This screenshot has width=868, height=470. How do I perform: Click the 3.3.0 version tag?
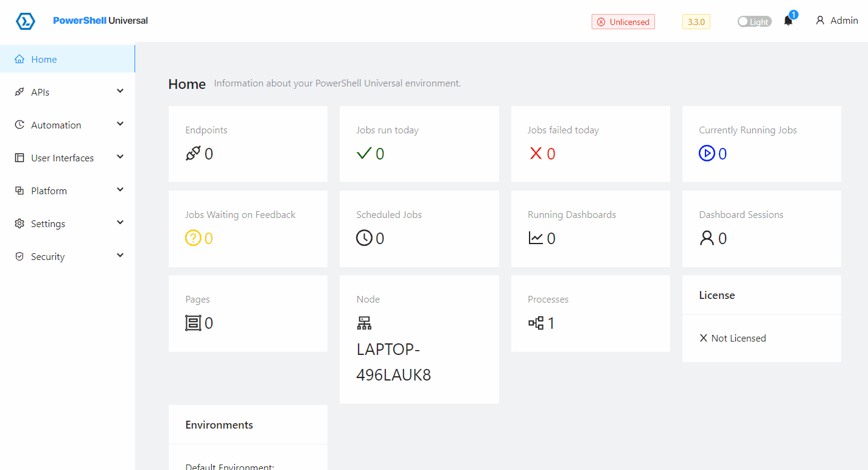pyautogui.click(x=696, y=22)
